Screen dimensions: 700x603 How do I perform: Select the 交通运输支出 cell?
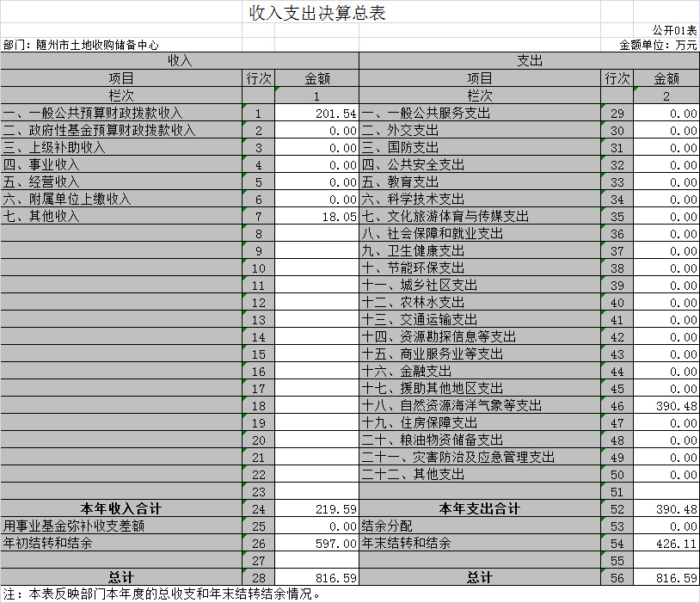pyautogui.click(x=480, y=319)
